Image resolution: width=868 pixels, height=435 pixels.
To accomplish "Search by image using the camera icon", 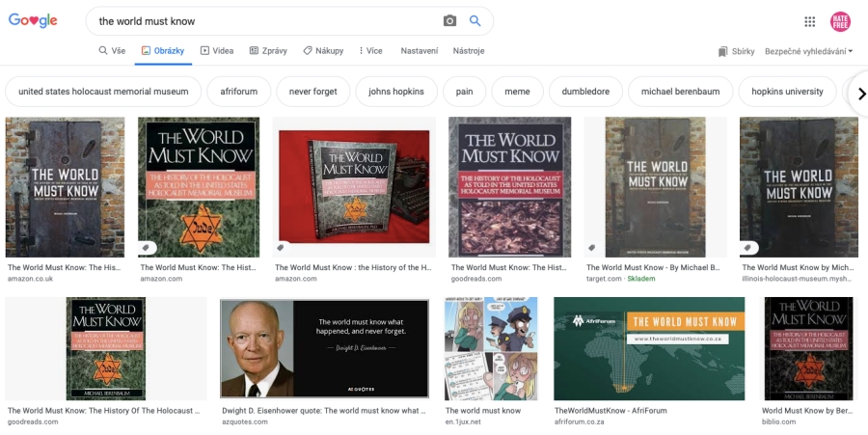I will 449,21.
